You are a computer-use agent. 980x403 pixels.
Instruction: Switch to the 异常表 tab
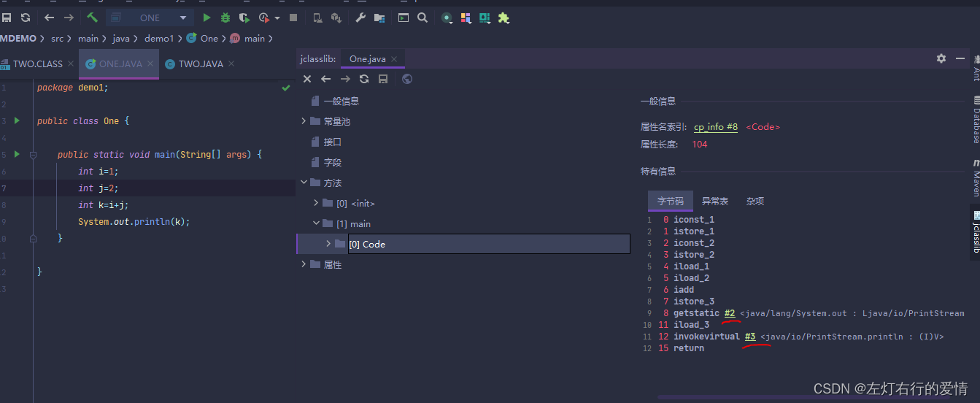tap(715, 201)
